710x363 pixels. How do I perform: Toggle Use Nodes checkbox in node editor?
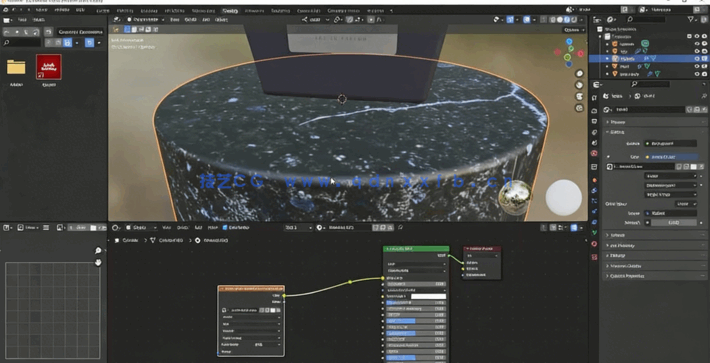(225, 228)
